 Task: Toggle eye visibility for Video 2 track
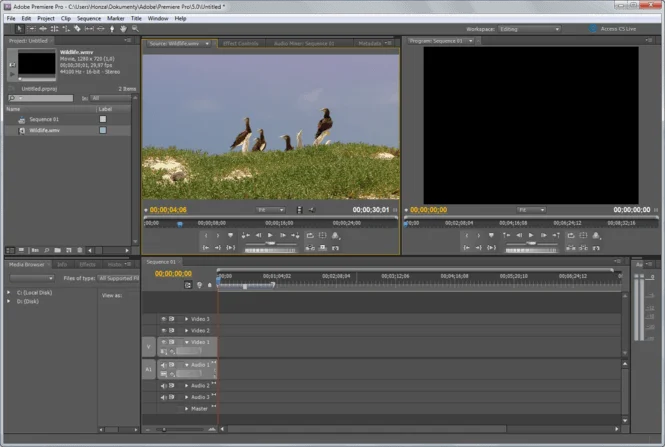coord(163,330)
